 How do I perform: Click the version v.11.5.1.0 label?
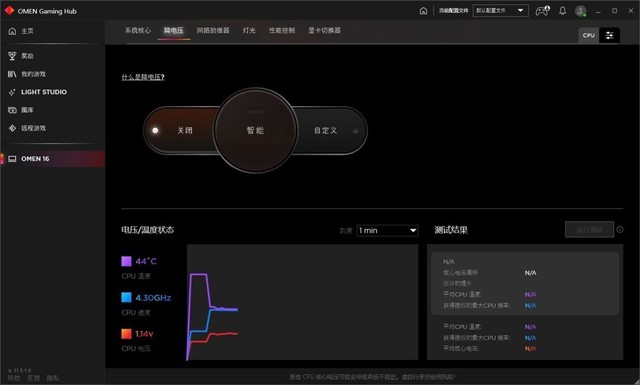[x=19, y=371]
